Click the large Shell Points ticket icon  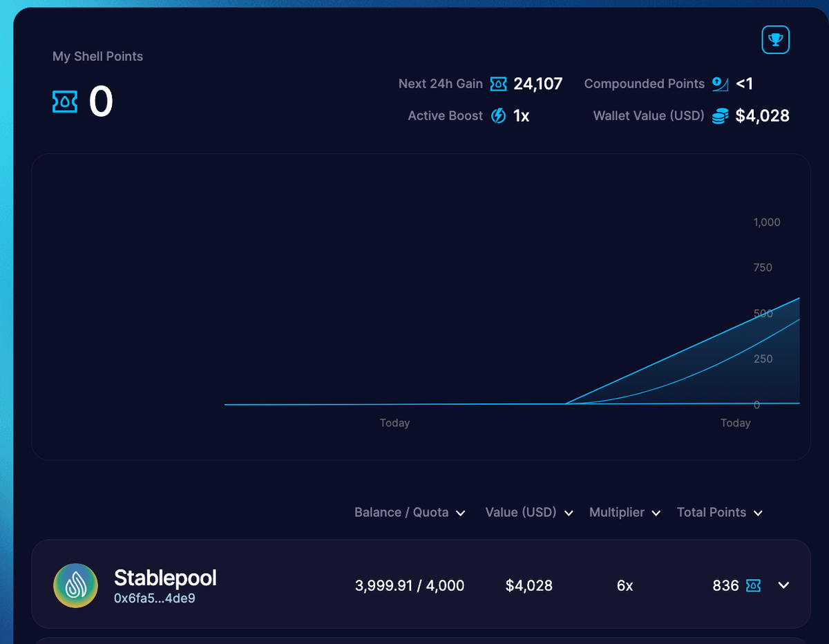[65, 102]
